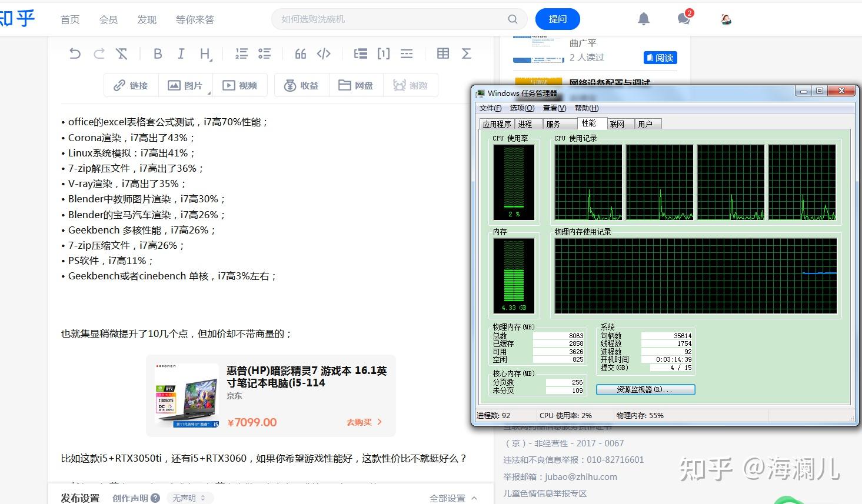
Task: Open the 查看(V) menu in Task Manager
Action: (554, 108)
